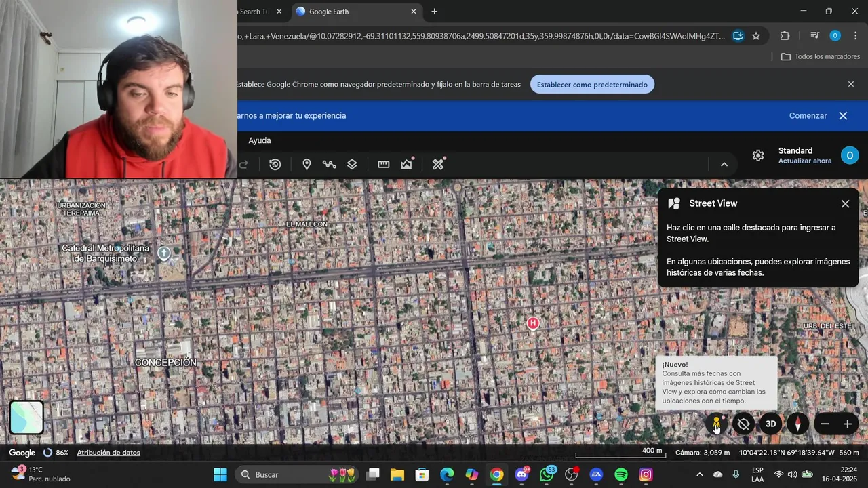The image size is (868, 488).
Task: Open Chrome media control icon
Action: tap(815, 36)
